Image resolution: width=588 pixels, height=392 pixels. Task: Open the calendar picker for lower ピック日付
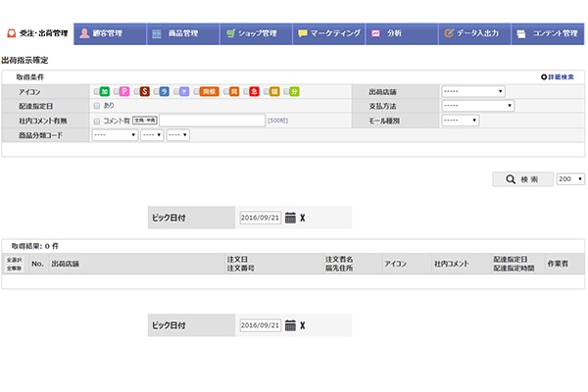point(290,324)
